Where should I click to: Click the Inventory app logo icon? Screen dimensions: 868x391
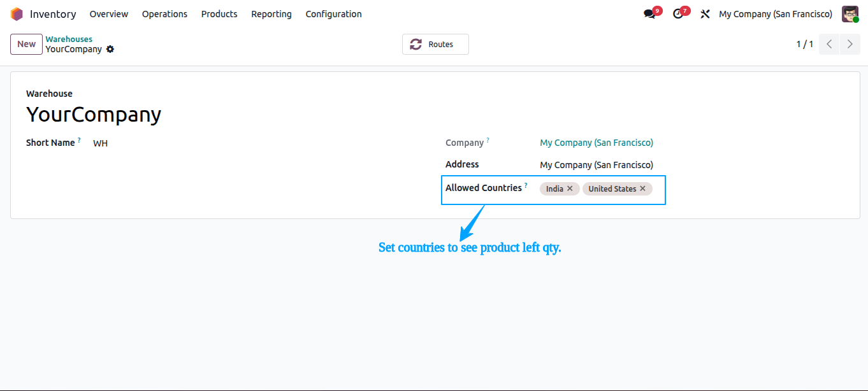[17, 14]
